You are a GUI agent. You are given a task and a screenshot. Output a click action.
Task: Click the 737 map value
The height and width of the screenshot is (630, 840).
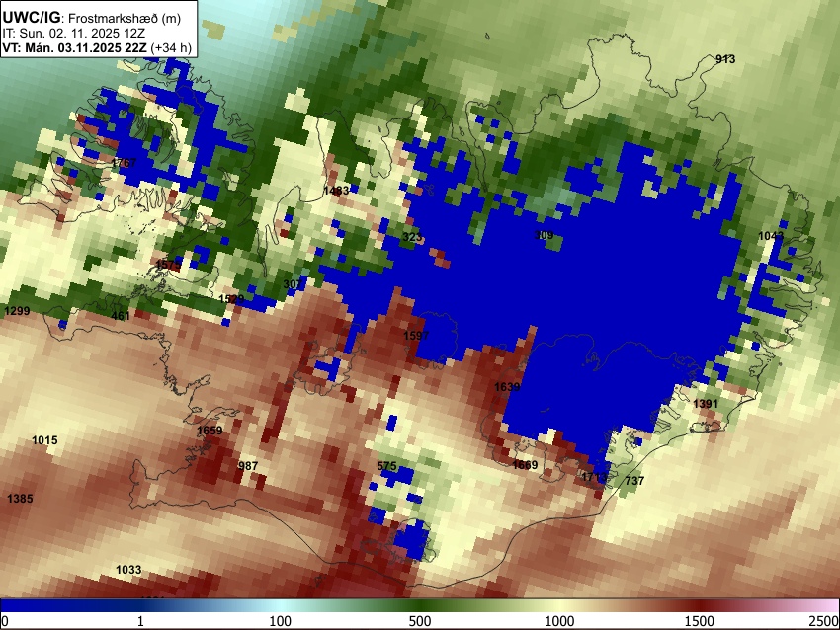[634, 481]
